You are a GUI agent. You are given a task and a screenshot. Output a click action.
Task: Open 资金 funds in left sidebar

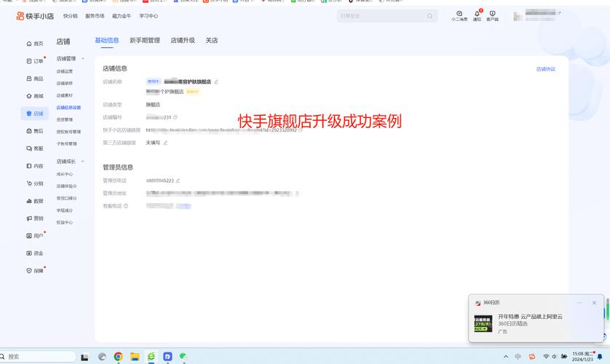click(x=35, y=253)
